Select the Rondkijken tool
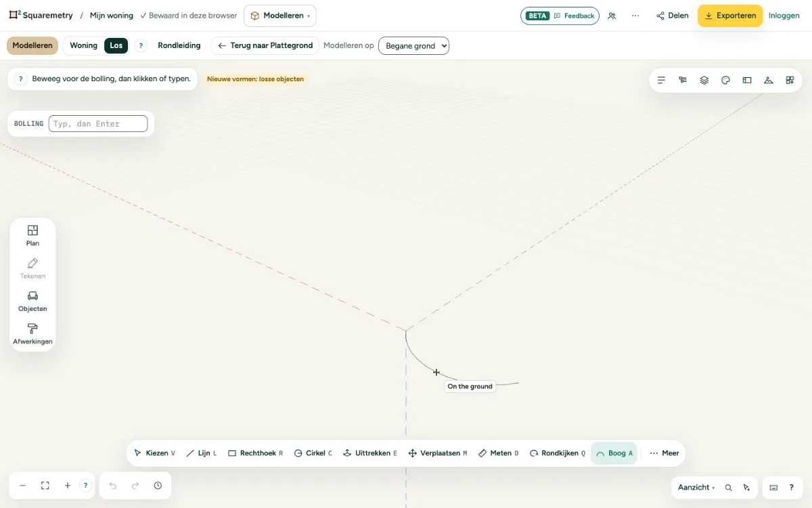 [558, 453]
